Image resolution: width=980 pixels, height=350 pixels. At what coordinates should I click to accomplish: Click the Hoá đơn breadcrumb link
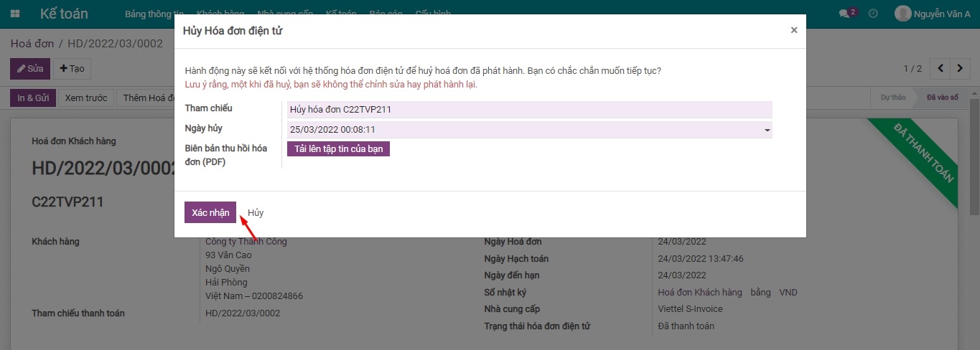tap(32, 44)
